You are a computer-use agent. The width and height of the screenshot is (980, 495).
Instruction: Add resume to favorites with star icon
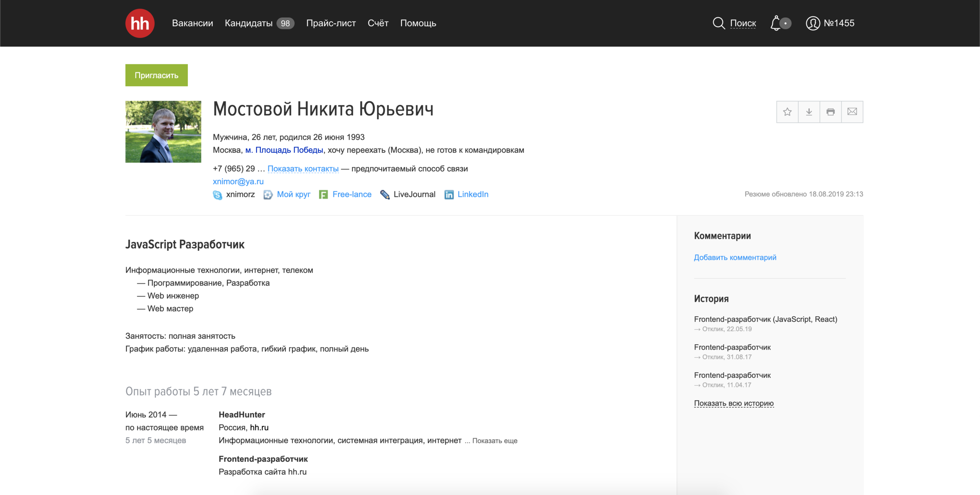point(787,112)
